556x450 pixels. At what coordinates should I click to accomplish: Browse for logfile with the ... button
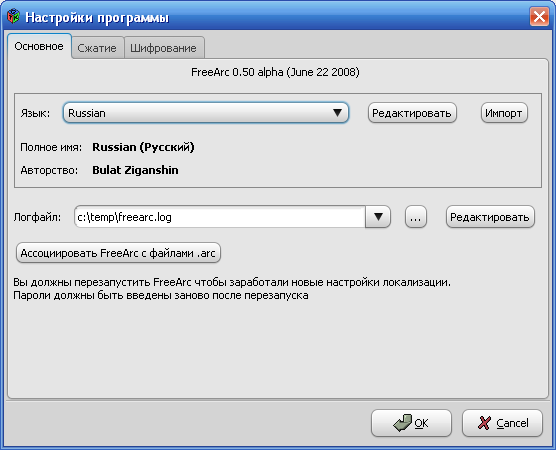(x=416, y=217)
